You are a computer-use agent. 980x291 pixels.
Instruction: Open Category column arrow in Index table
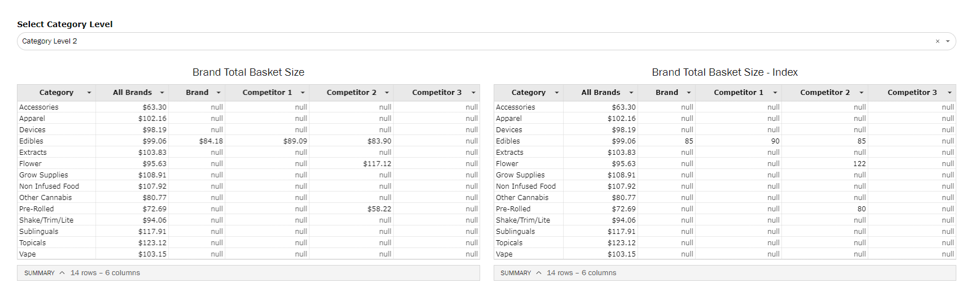(557, 93)
